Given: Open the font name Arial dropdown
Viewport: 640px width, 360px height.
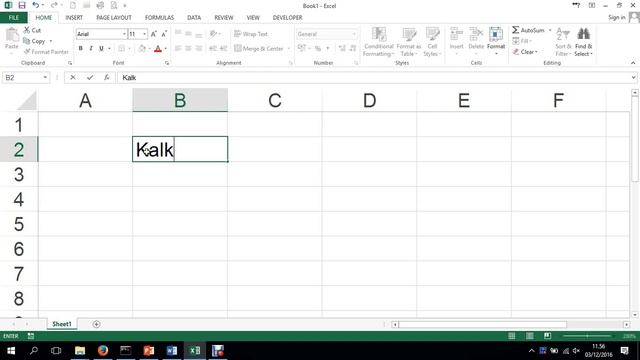Looking at the screenshot, I should (x=124, y=34).
